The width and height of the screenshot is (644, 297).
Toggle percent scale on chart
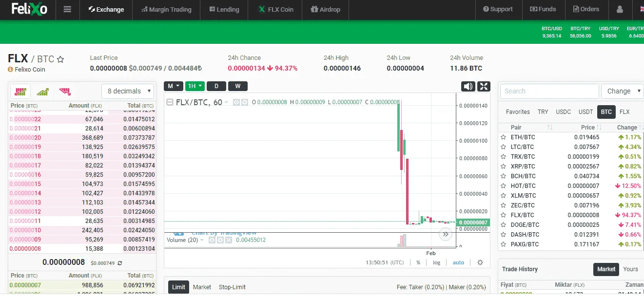pyautogui.click(x=418, y=262)
